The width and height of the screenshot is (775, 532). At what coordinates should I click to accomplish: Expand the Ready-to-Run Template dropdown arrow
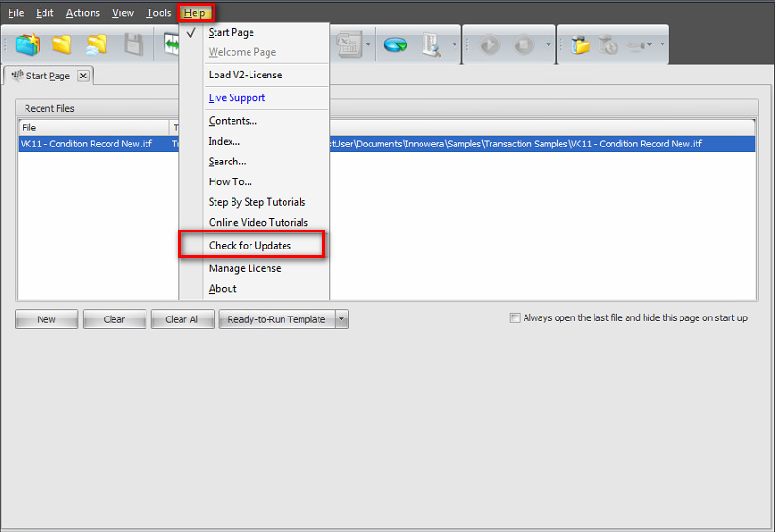(x=342, y=319)
